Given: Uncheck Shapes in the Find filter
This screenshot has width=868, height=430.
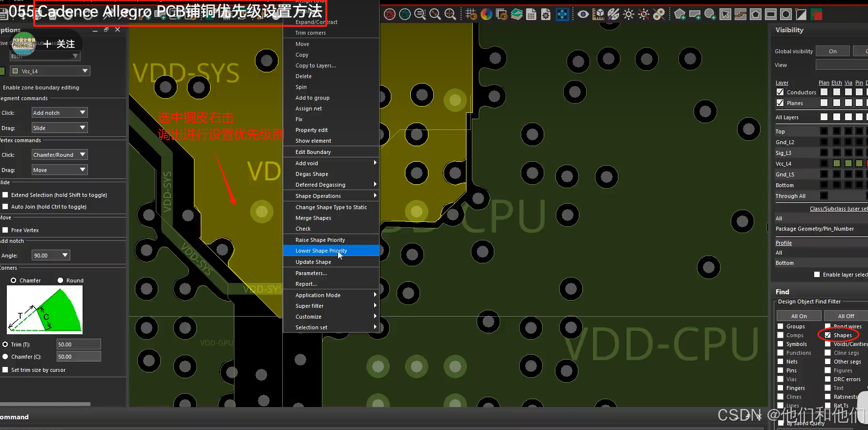Looking at the screenshot, I should coord(828,335).
